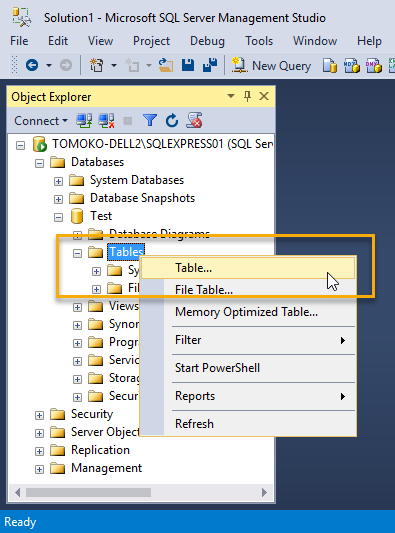Open the View menu

tap(100, 41)
